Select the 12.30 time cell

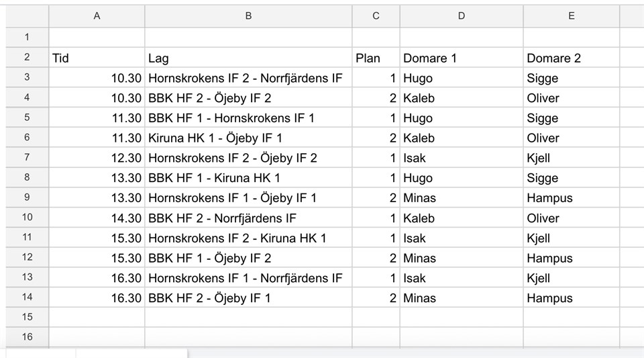(x=97, y=158)
